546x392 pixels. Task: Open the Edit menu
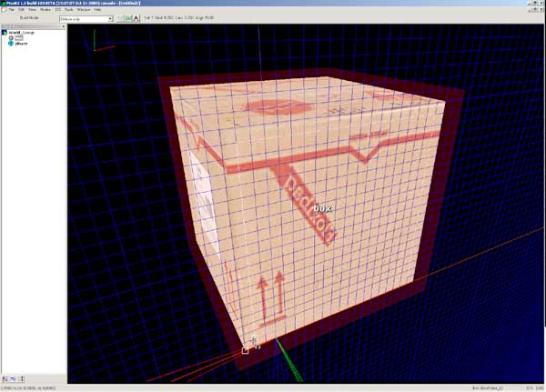(21, 10)
